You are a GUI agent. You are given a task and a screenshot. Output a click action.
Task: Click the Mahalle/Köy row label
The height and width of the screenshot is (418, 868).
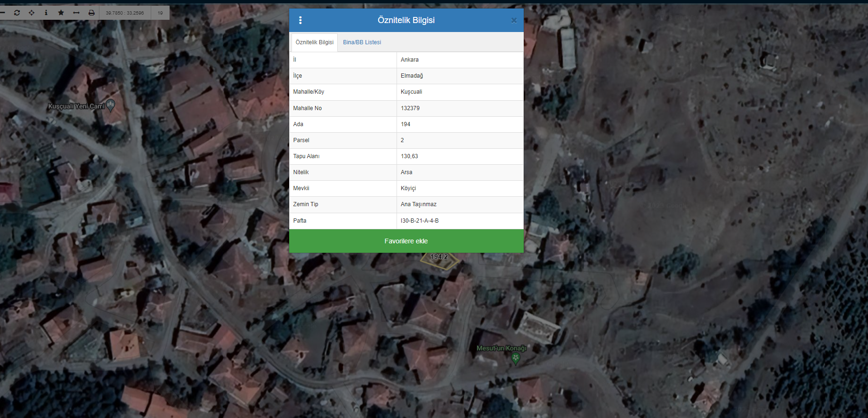point(308,92)
